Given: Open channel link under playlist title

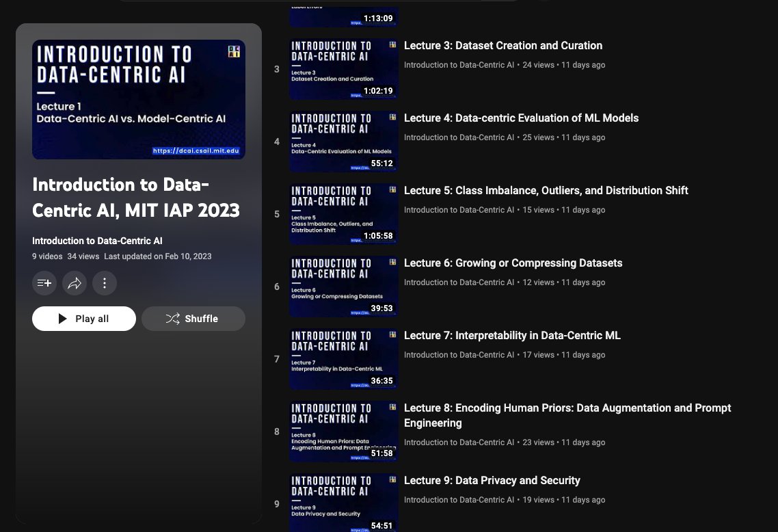Looking at the screenshot, I should pos(97,241).
